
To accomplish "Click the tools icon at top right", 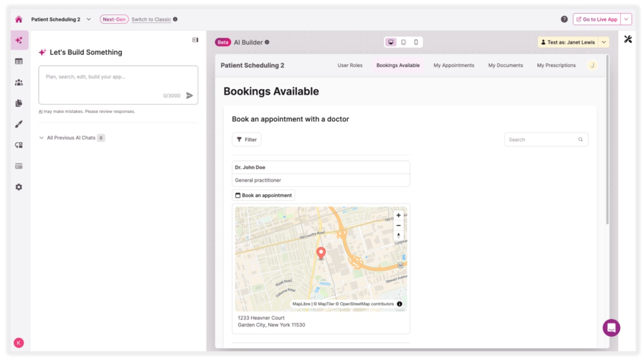I will [x=627, y=40].
